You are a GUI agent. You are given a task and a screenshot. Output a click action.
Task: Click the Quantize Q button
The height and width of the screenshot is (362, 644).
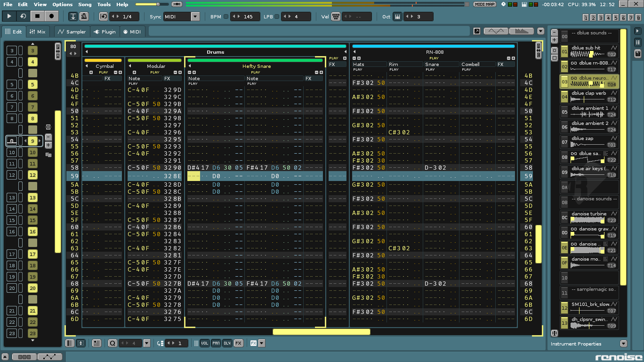pyautogui.click(x=113, y=343)
